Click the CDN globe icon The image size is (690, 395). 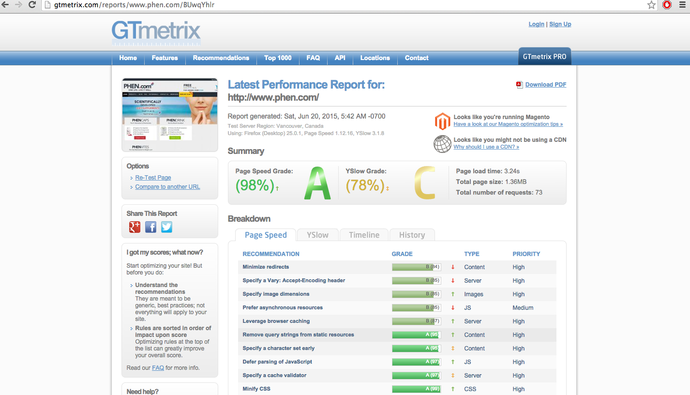tap(442, 144)
